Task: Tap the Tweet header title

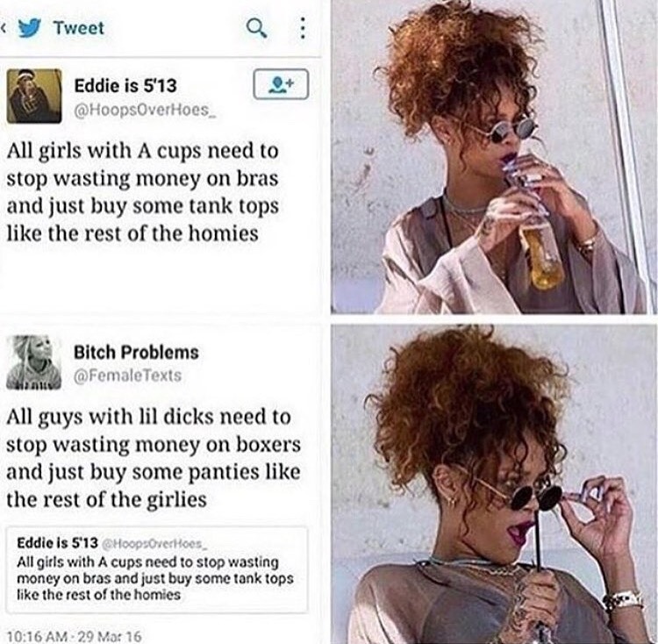Action: coord(78,28)
